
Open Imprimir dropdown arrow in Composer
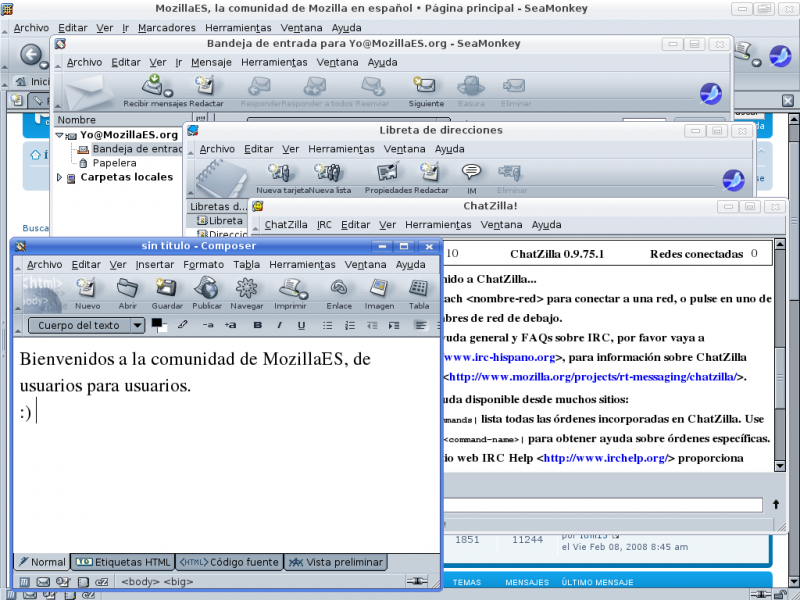point(304,295)
